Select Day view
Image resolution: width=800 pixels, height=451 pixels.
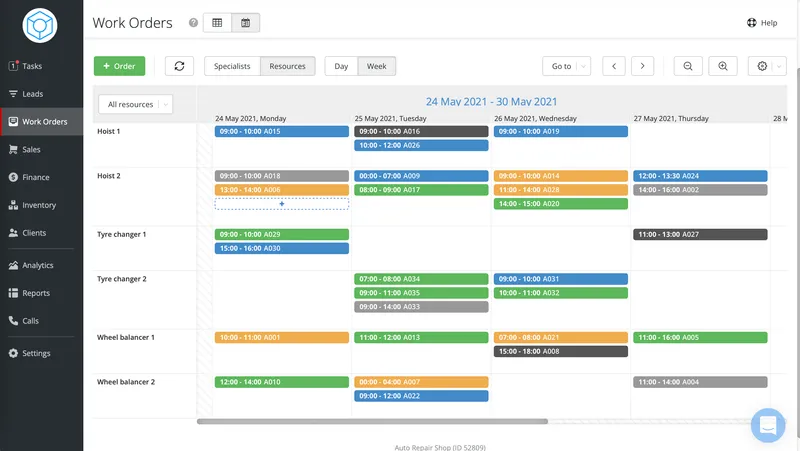(x=341, y=66)
